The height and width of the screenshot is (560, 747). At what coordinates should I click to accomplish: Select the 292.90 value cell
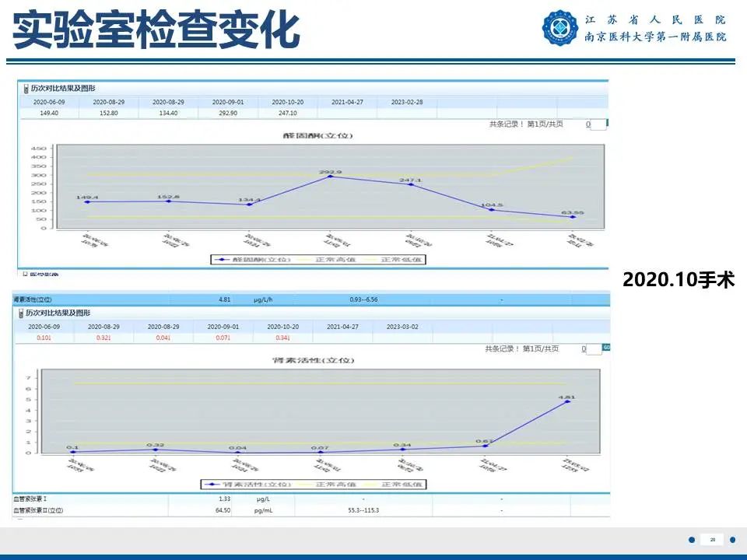click(x=228, y=114)
